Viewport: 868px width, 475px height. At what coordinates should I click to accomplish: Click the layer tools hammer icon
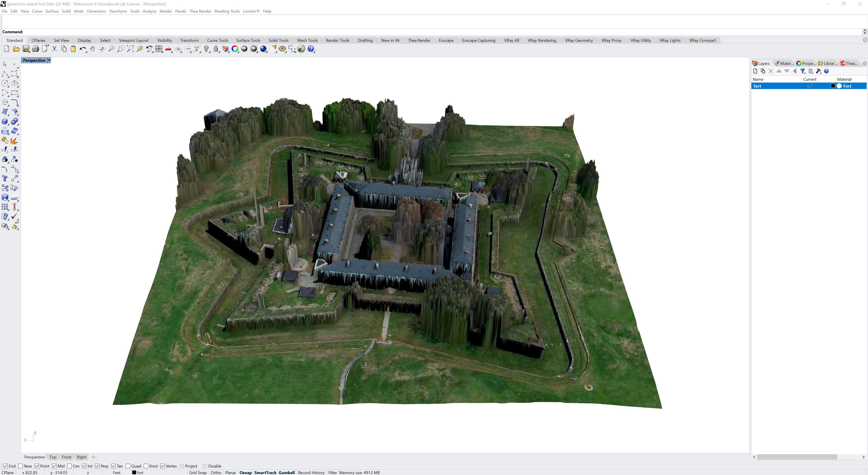[818, 71]
